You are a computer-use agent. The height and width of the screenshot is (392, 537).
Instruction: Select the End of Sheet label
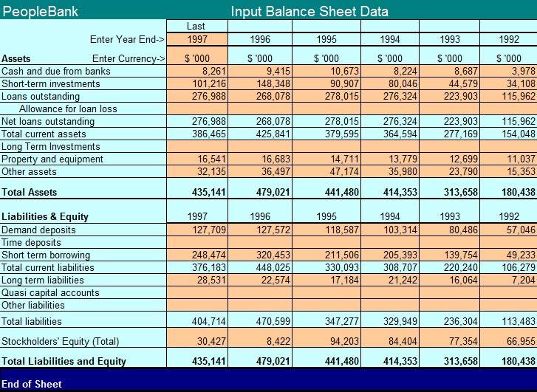32,384
